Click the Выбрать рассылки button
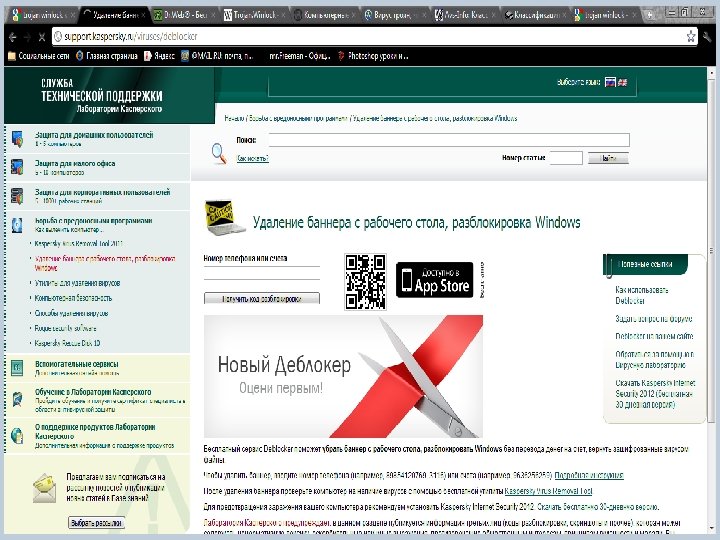 tap(96, 523)
